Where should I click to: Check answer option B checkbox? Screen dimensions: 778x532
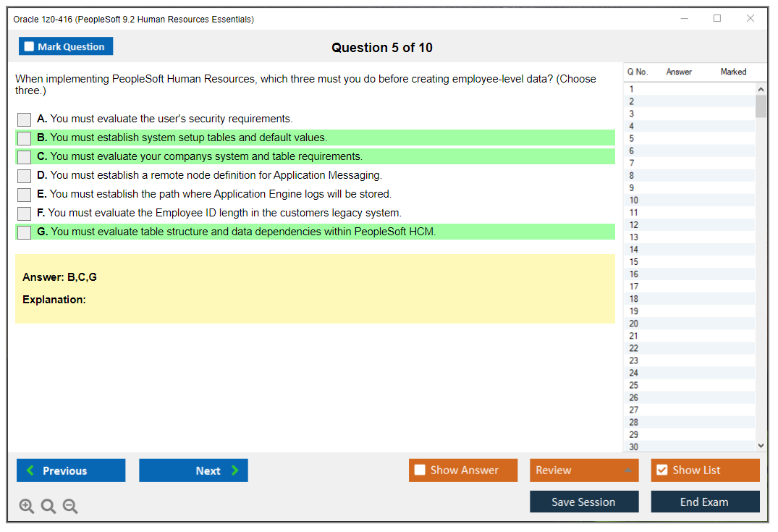24,138
